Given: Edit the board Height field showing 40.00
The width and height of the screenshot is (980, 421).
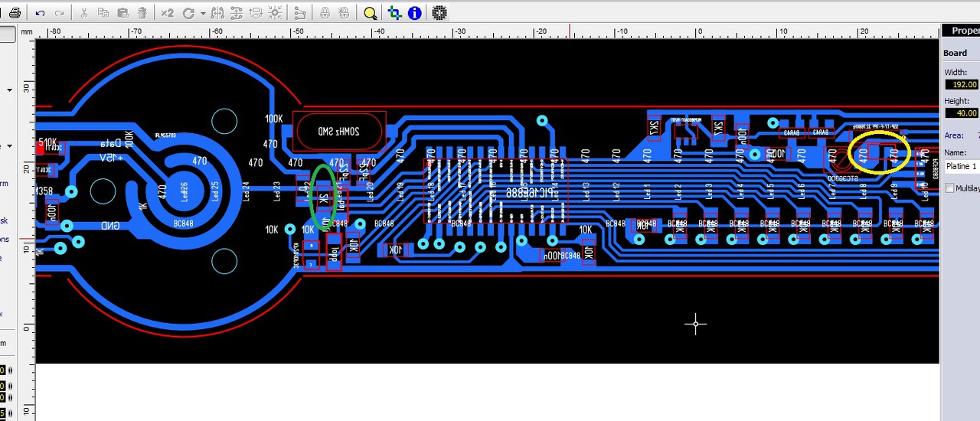Looking at the screenshot, I should click(962, 113).
